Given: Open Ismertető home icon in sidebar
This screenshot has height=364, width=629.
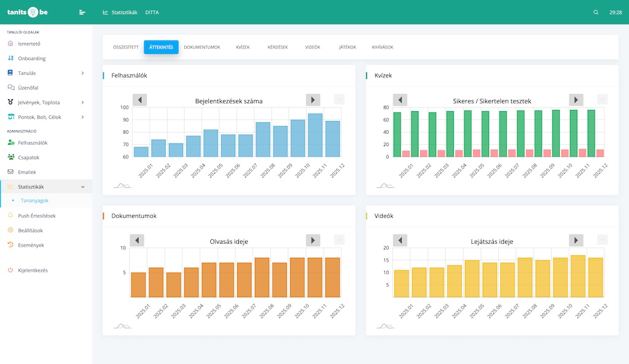Looking at the screenshot, I should (x=10, y=44).
